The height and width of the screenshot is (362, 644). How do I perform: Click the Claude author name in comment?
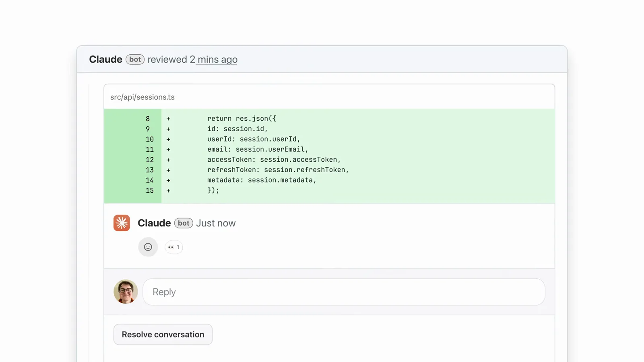coord(154,223)
